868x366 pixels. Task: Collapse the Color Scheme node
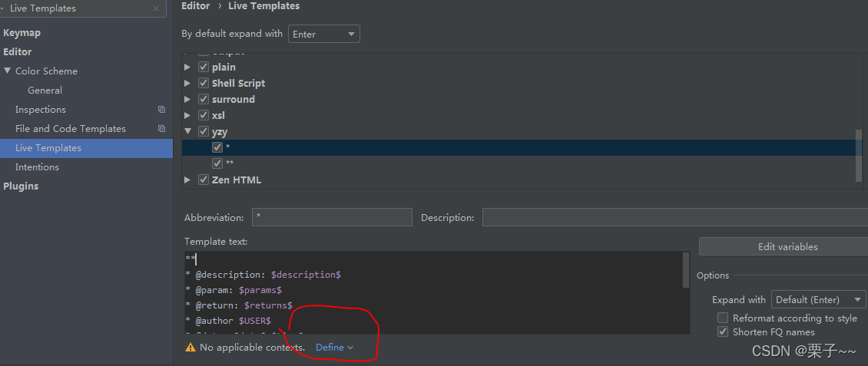tap(7, 71)
